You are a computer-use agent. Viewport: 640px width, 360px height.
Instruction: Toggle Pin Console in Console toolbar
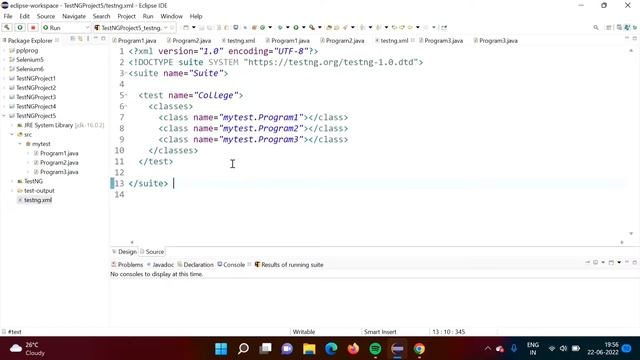click(588, 262)
